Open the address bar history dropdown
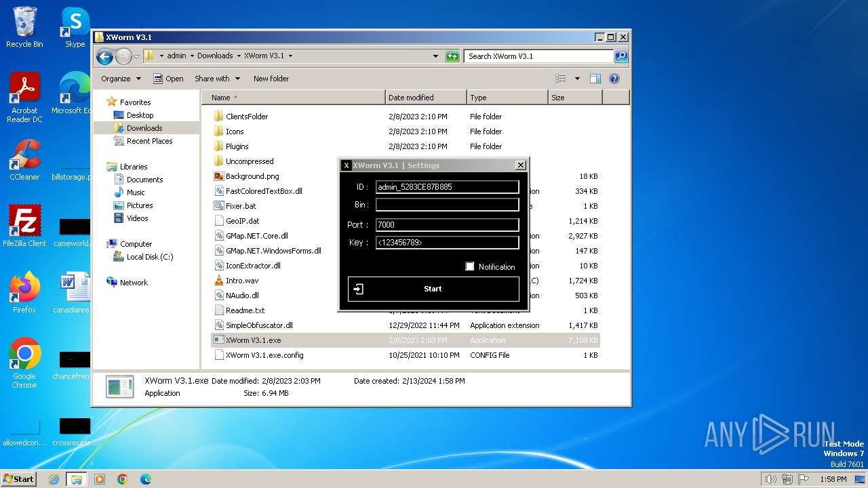This screenshot has width=868, height=488. (435, 56)
